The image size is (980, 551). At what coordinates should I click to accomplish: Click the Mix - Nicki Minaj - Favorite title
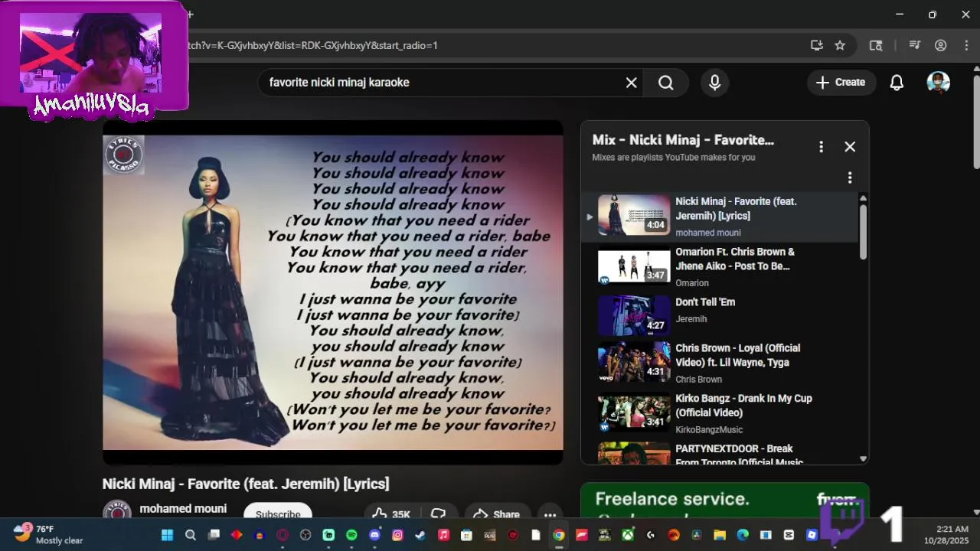[683, 140]
